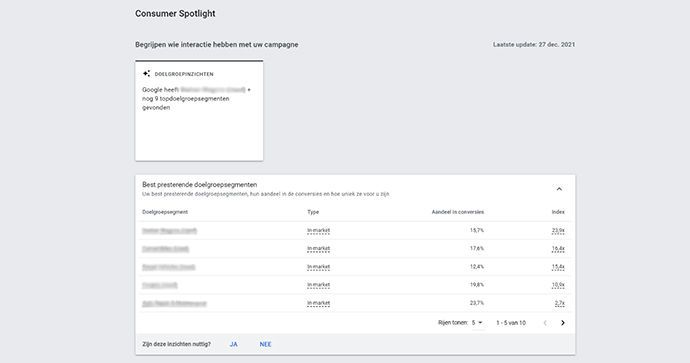Image resolution: width=690 pixels, height=363 pixels.
Task: Click In-market type in 23,7% row
Action: pyautogui.click(x=319, y=303)
